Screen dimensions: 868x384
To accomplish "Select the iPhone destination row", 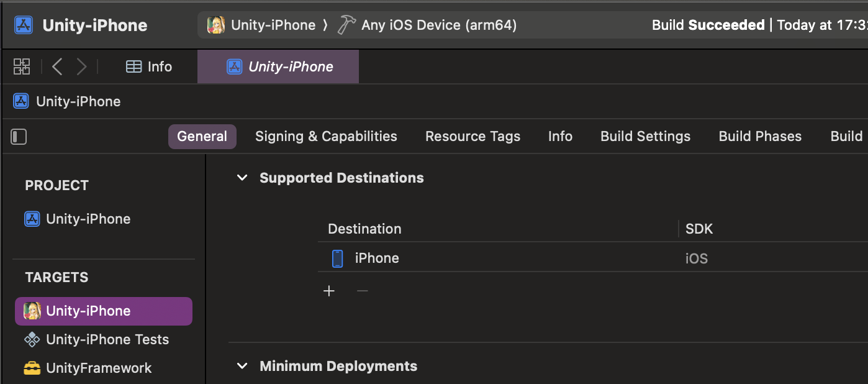I will click(497, 258).
